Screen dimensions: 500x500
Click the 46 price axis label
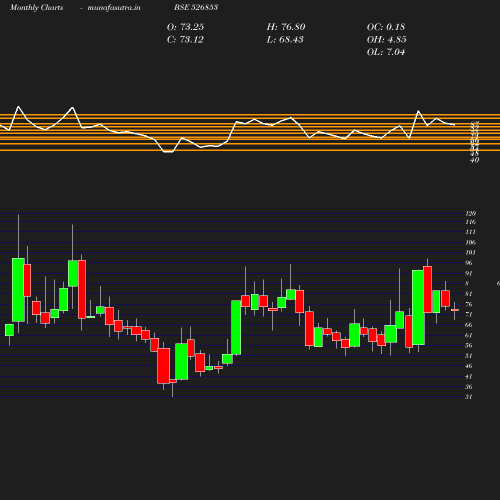pos(469,366)
